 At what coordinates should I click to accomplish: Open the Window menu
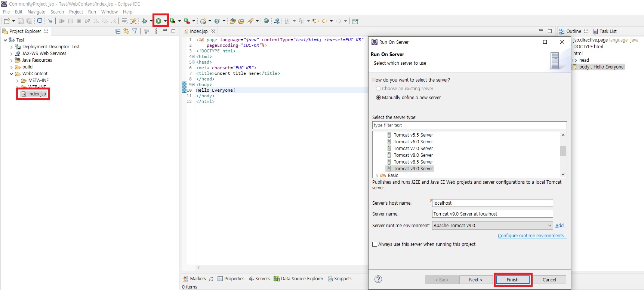(109, 12)
